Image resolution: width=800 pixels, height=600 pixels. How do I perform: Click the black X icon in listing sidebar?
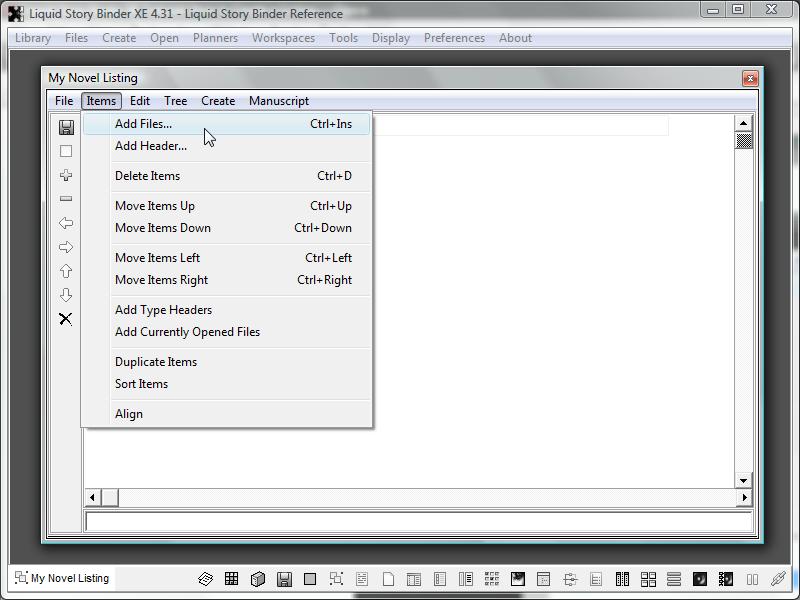[66, 319]
